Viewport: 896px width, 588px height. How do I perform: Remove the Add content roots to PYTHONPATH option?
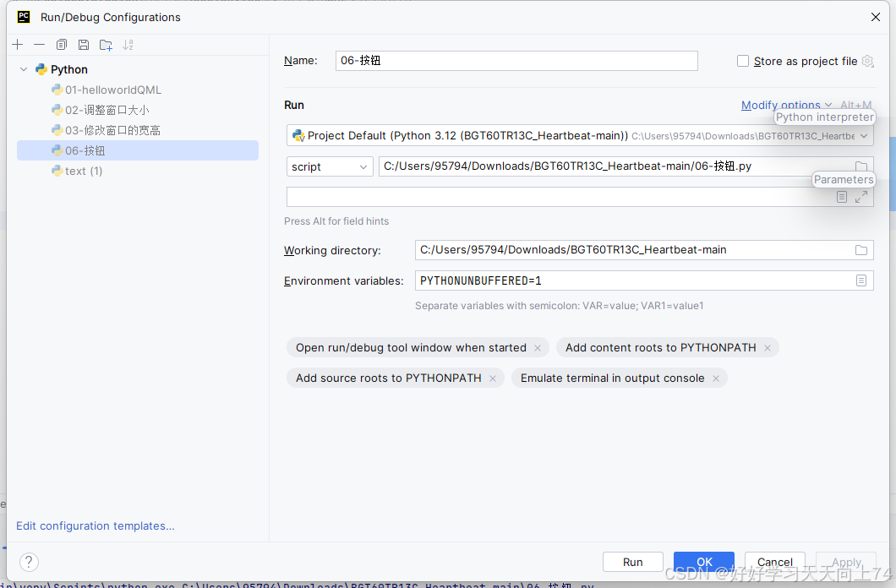pos(766,347)
